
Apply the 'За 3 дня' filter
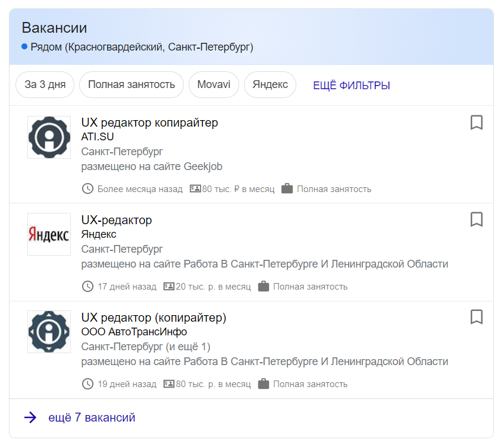[45, 84]
